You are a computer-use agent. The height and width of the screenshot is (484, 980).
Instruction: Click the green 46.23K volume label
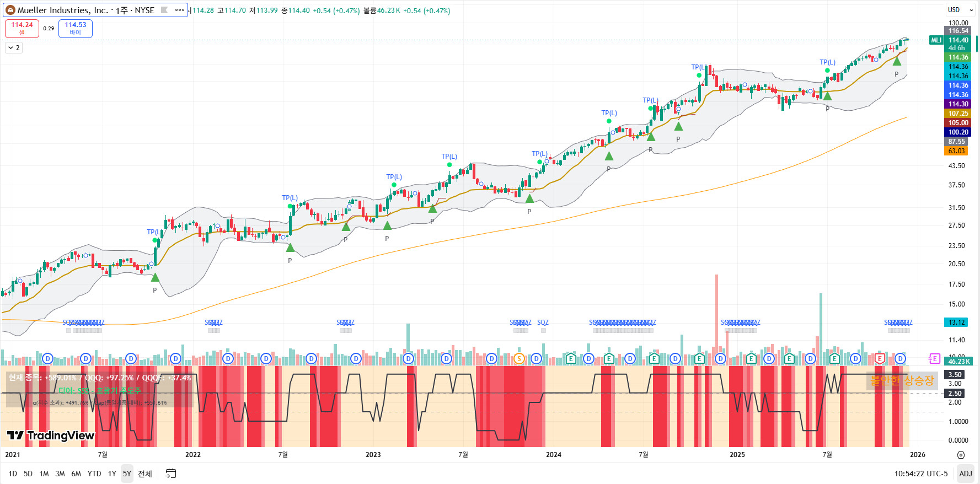click(x=958, y=362)
